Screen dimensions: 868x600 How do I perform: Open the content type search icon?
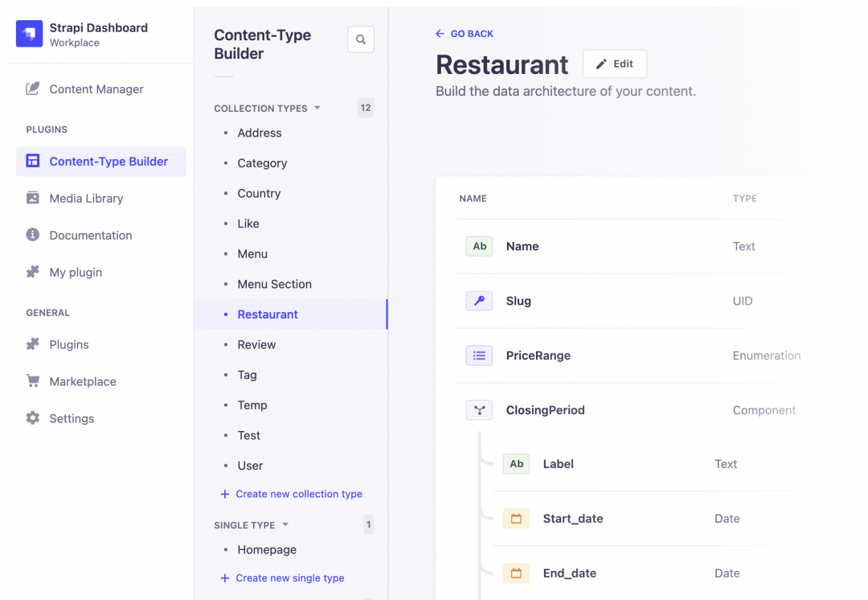tap(361, 40)
